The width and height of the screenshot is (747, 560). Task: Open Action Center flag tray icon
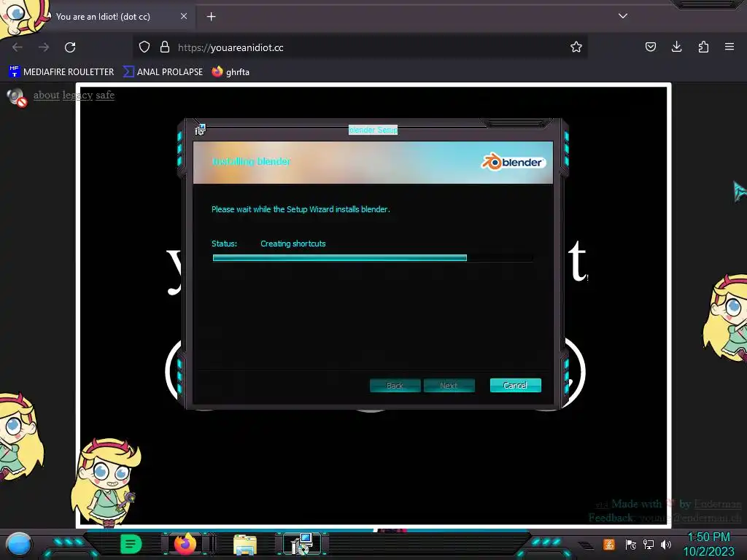pos(631,544)
